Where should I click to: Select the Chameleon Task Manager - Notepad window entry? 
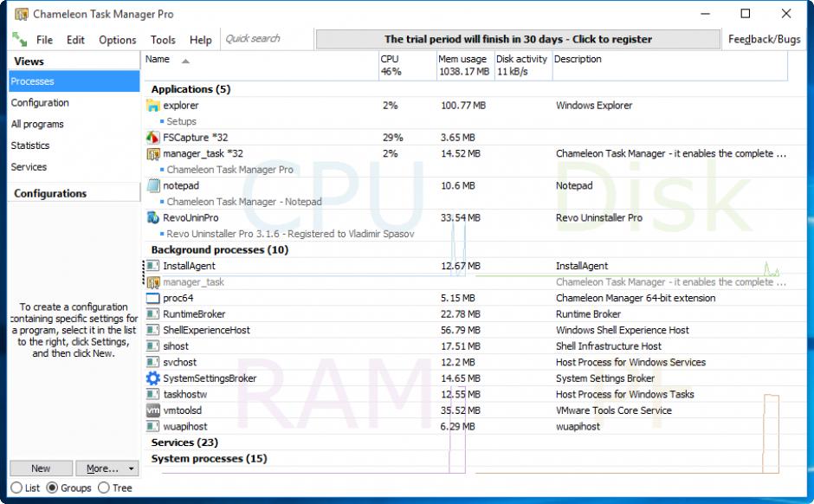(x=244, y=202)
